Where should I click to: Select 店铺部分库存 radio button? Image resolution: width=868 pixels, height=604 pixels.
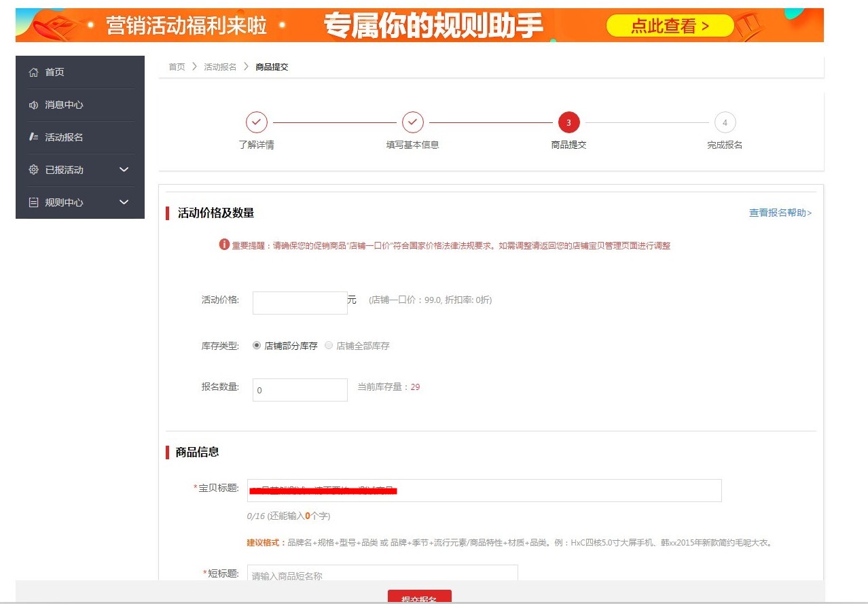[x=257, y=345]
